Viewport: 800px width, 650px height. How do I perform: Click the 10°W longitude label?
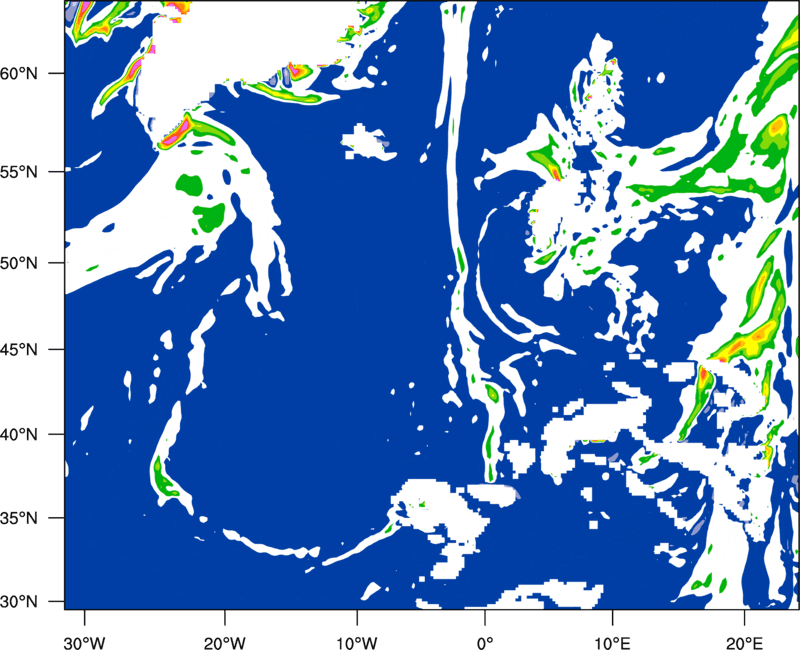click(357, 643)
